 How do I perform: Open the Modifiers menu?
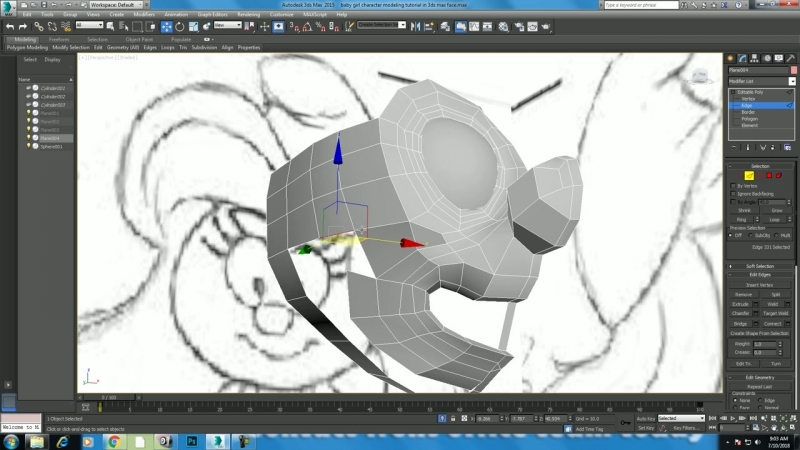144,14
